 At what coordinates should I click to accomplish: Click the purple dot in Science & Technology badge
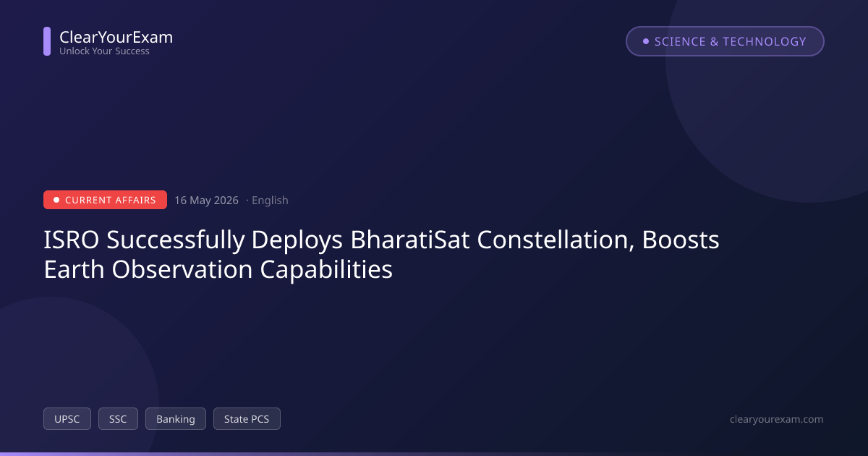point(646,41)
